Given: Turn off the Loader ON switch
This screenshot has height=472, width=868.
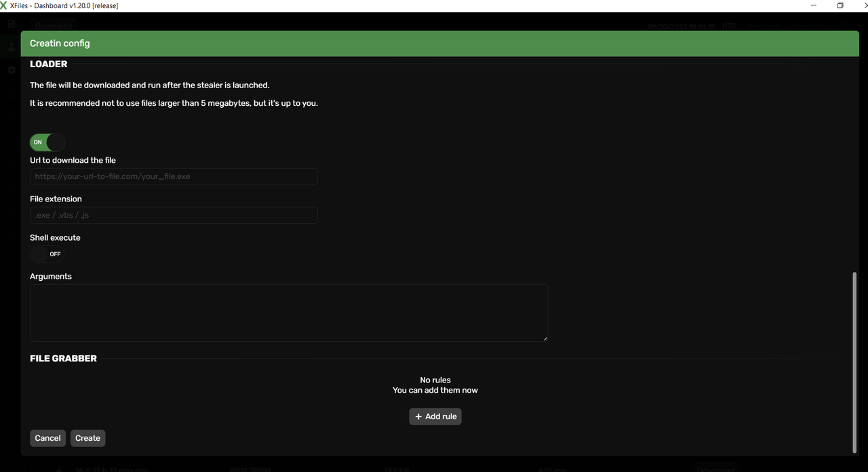Looking at the screenshot, I should point(47,142).
